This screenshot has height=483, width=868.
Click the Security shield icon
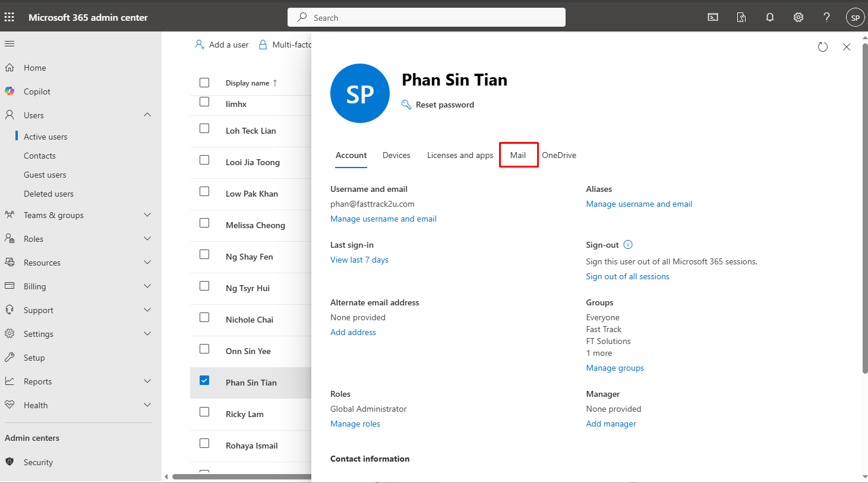pyautogui.click(x=10, y=462)
